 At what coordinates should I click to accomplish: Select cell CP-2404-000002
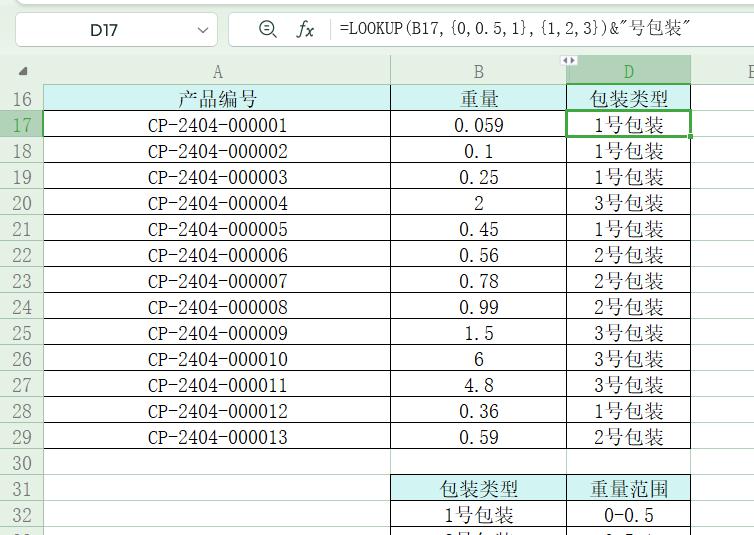(217, 150)
